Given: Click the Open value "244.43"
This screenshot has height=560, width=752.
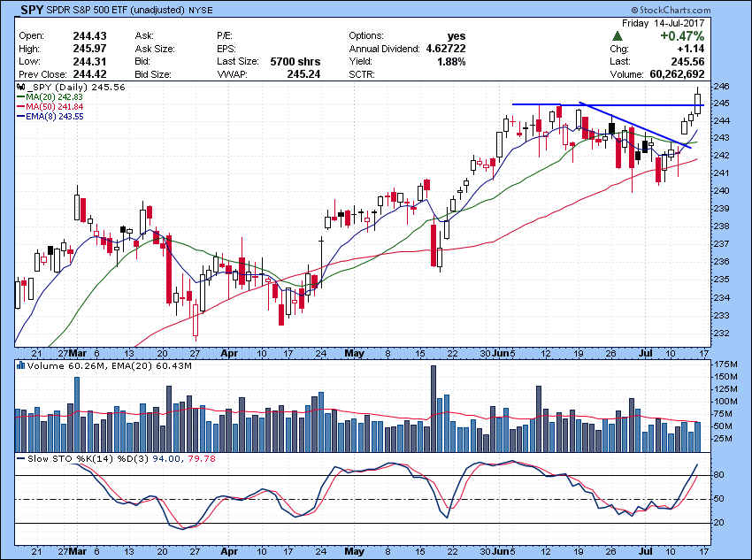Looking at the screenshot, I should point(89,36).
